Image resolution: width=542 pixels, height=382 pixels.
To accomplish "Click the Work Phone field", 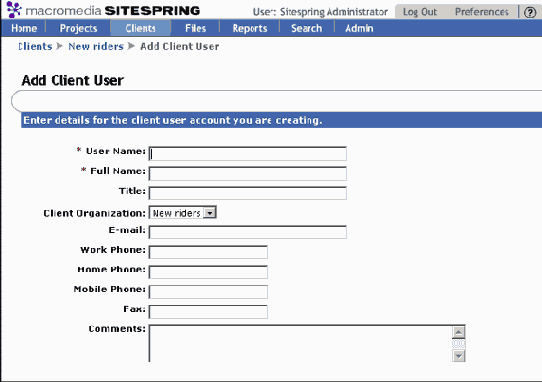I will click(x=208, y=252).
